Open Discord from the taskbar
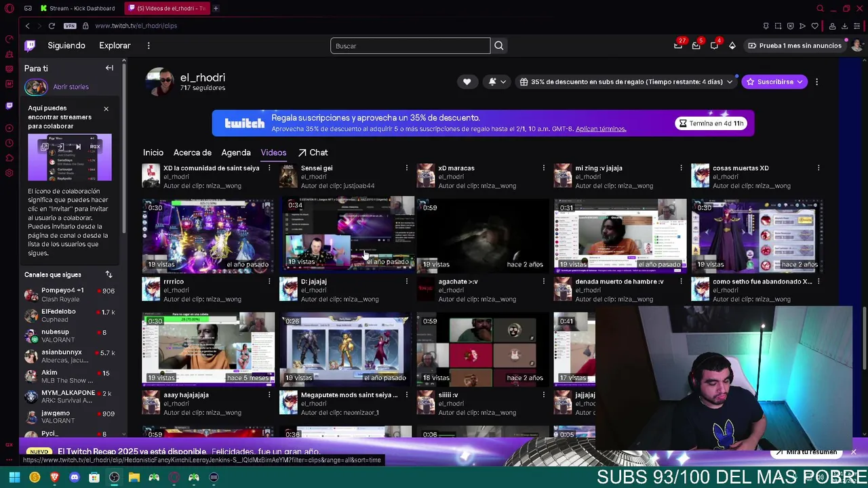868x488 pixels. pyautogui.click(x=75, y=477)
